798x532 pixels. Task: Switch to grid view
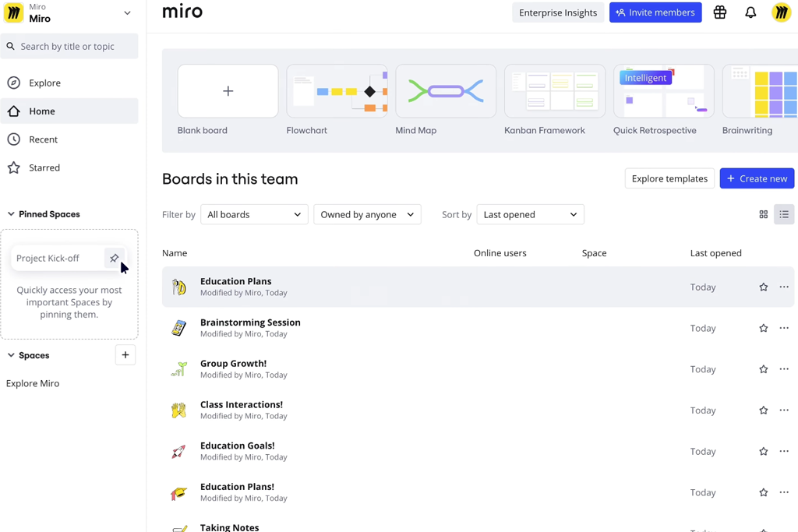pos(764,215)
